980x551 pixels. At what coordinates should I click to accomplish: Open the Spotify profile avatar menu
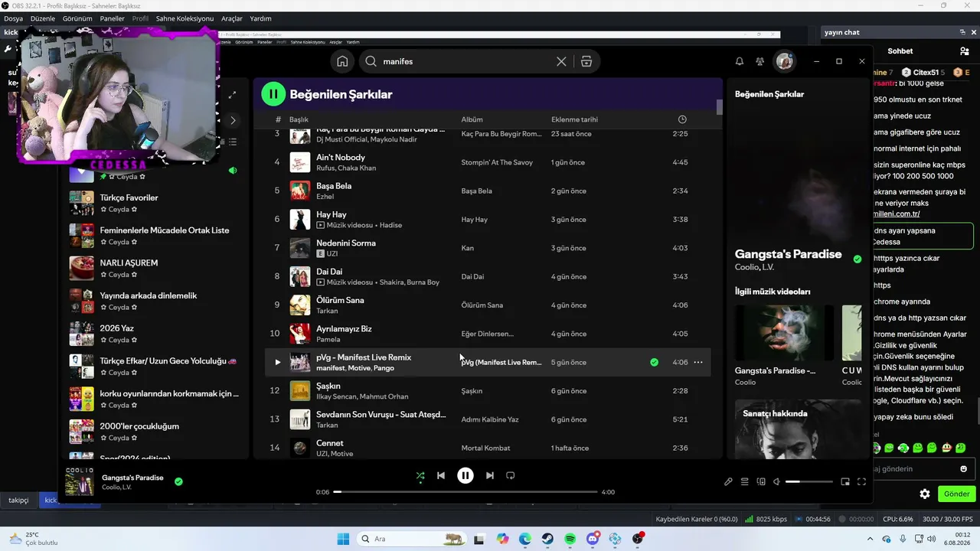[784, 61]
